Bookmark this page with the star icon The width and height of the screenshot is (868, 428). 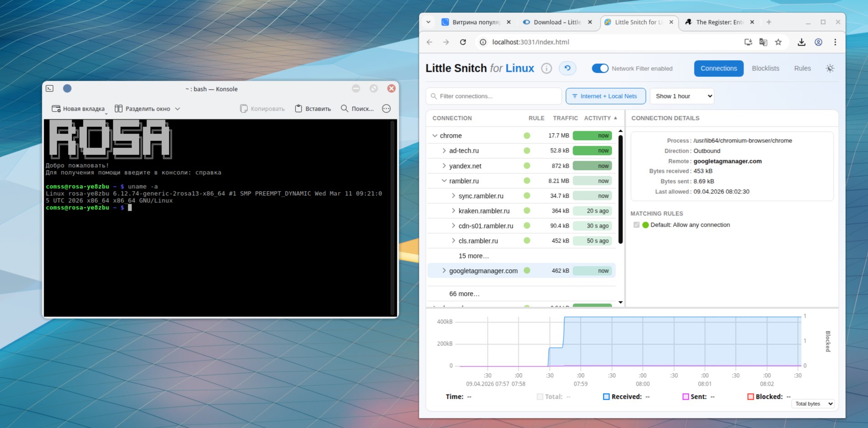(x=778, y=42)
